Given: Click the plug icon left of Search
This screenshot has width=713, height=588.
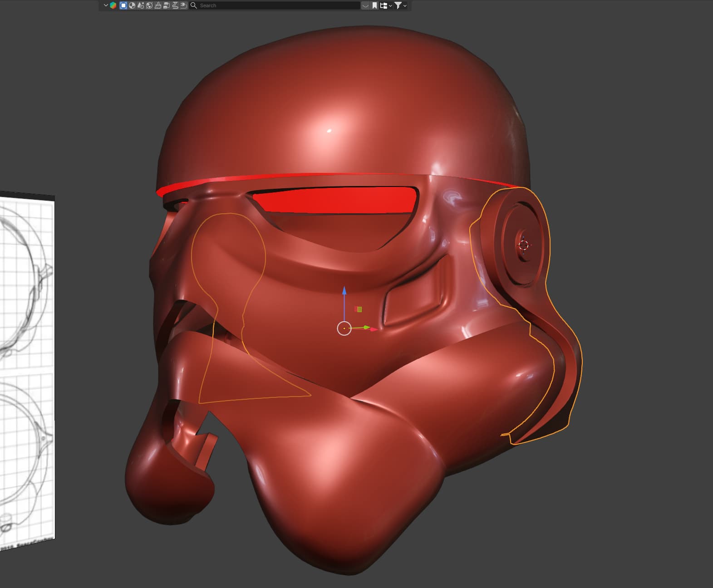Looking at the screenshot, I should (x=183, y=5).
